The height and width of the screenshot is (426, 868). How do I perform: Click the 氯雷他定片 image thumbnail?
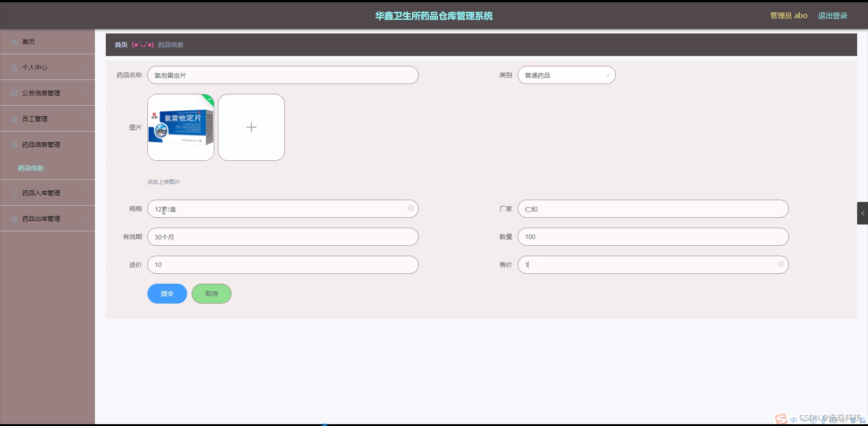coord(180,127)
